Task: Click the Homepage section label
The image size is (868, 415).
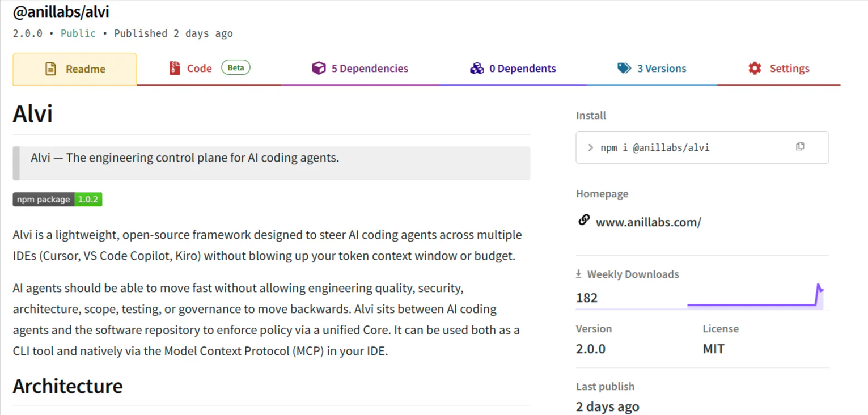Action: [x=602, y=194]
